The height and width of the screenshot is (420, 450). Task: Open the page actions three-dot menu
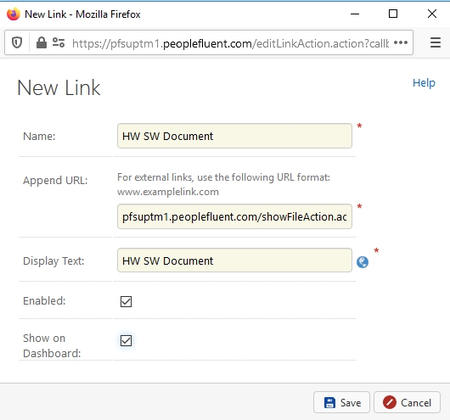[x=400, y=43]
